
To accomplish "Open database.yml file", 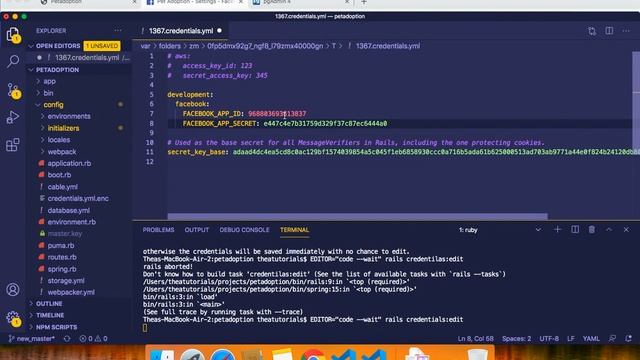I will pyautogui.click(x=68, y=210).
